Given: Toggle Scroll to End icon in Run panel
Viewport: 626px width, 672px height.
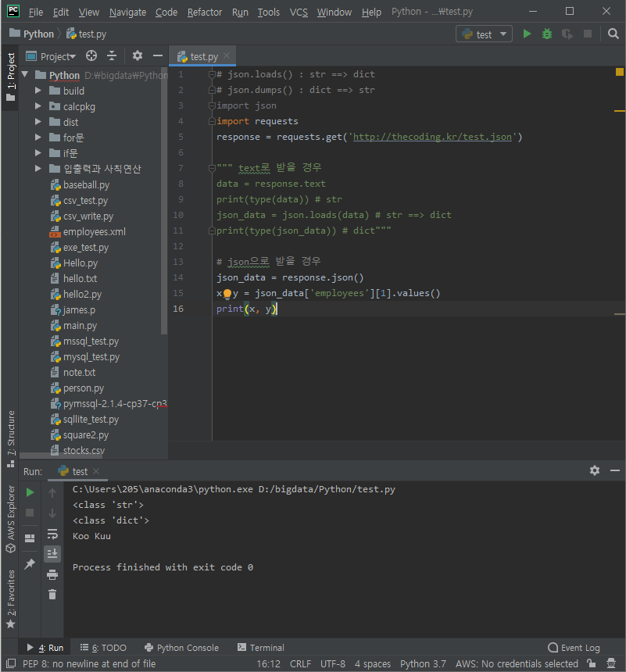Looking at the screenshot, I should point(52,554).
